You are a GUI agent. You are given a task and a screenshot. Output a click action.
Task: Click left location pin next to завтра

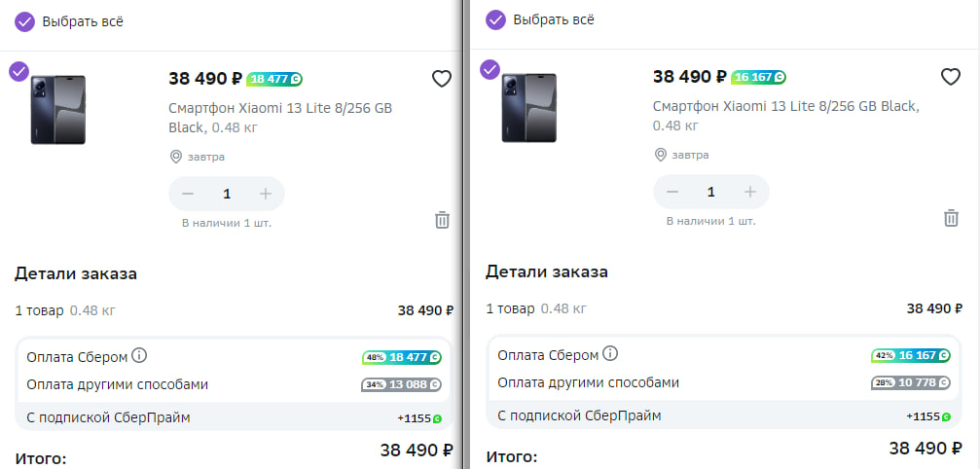tap(176, 157)
